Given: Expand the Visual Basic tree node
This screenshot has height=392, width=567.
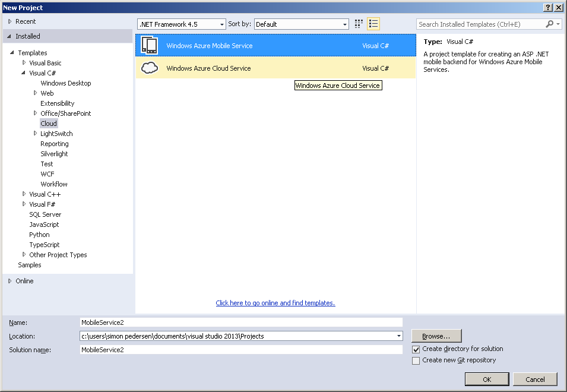Looking at the screenshot, I should click(24, 63).
